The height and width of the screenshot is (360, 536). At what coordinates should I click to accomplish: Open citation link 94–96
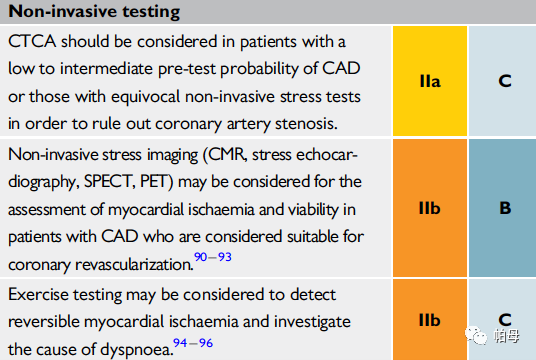point(193,343)
